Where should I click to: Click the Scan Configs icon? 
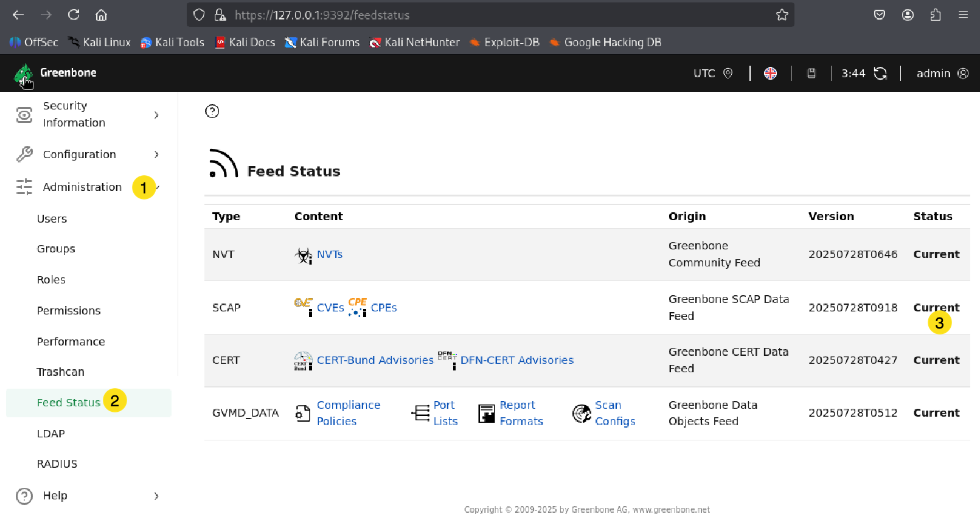[x=582, y=414]
